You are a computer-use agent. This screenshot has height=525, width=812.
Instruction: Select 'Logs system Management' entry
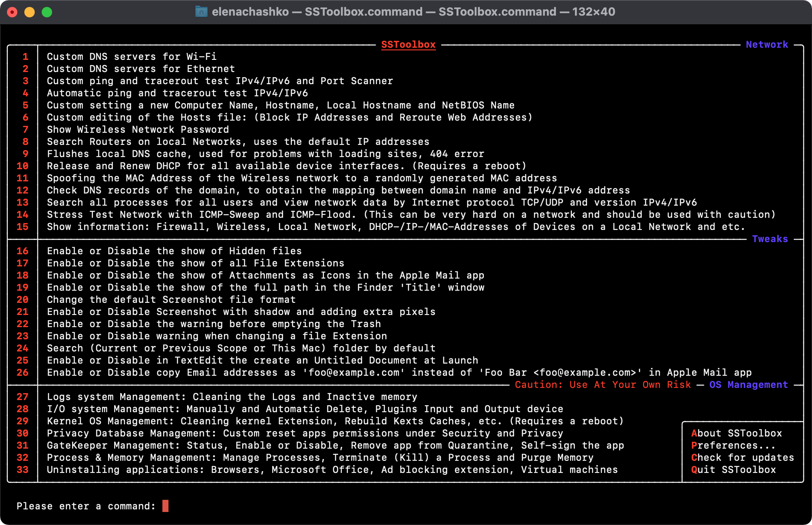click(x=232, y=397)
